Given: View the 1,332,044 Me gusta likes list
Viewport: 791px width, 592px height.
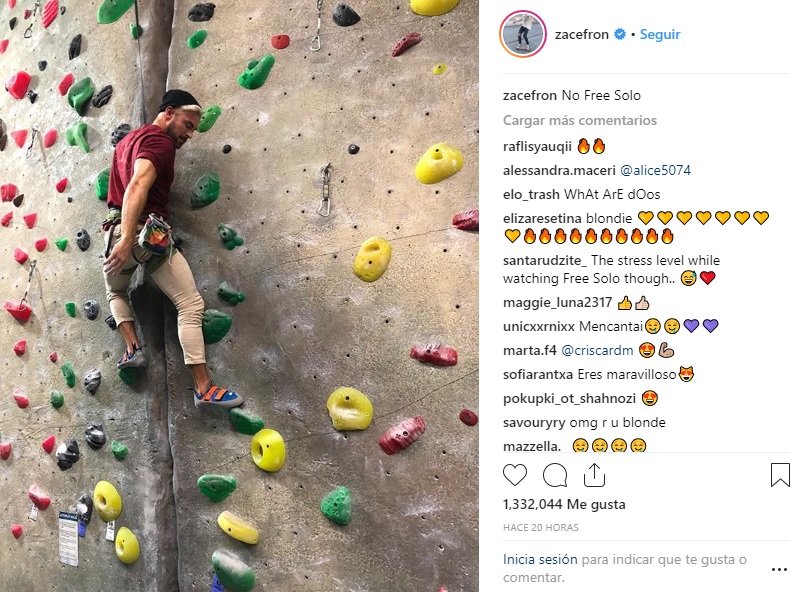Looking at the screenshot, I should point(564,504).
